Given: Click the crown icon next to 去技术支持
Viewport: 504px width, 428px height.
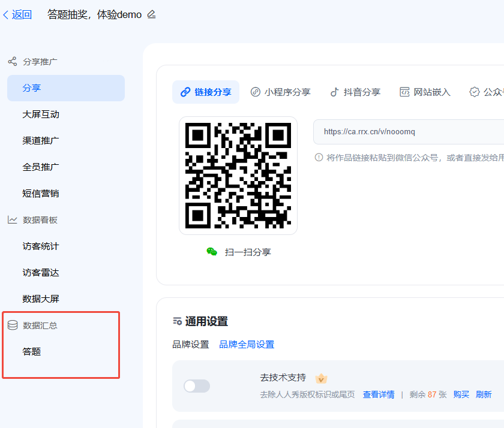Looking at the screenshot, I should coord(321,378).
